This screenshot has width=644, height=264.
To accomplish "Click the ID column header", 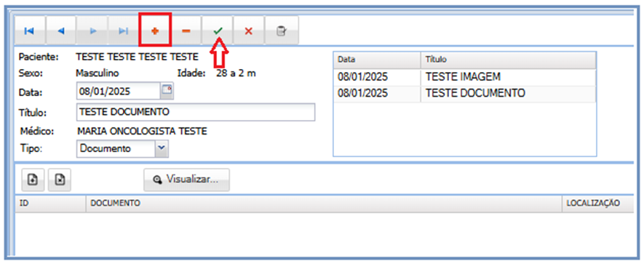I will coord(50,204).
